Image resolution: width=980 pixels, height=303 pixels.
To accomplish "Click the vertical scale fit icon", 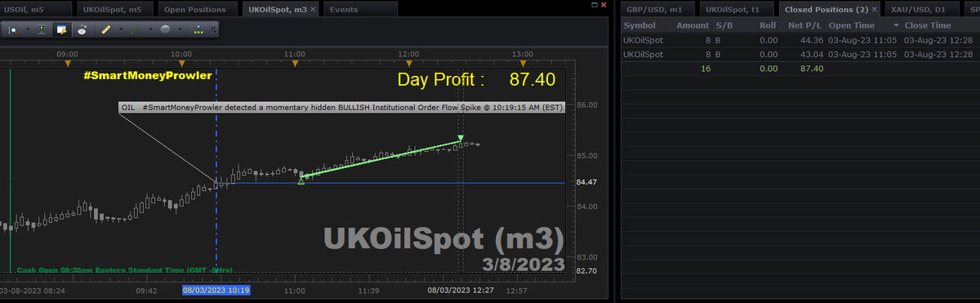I will click(42, 30).
